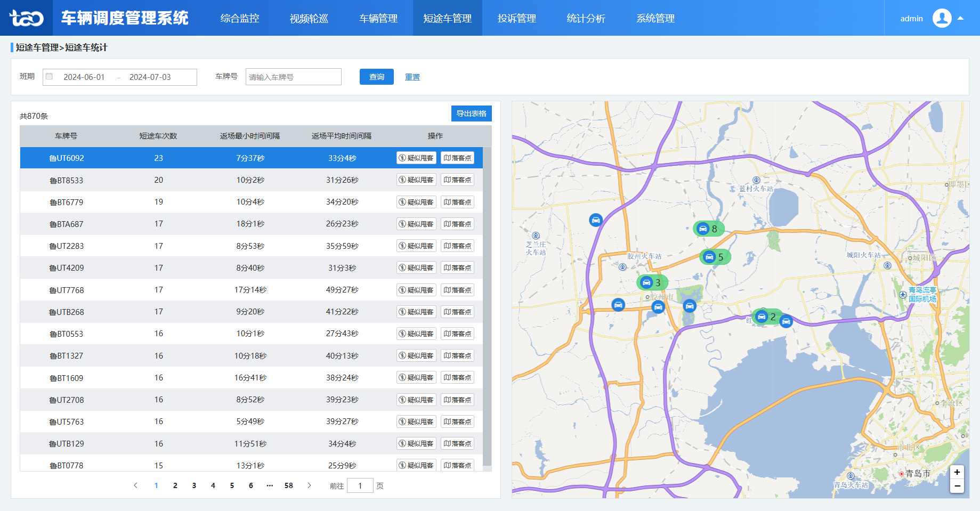This screenshot has width=980, height=511.
Task: Click the tao logo icon
Action: point(26,18)
